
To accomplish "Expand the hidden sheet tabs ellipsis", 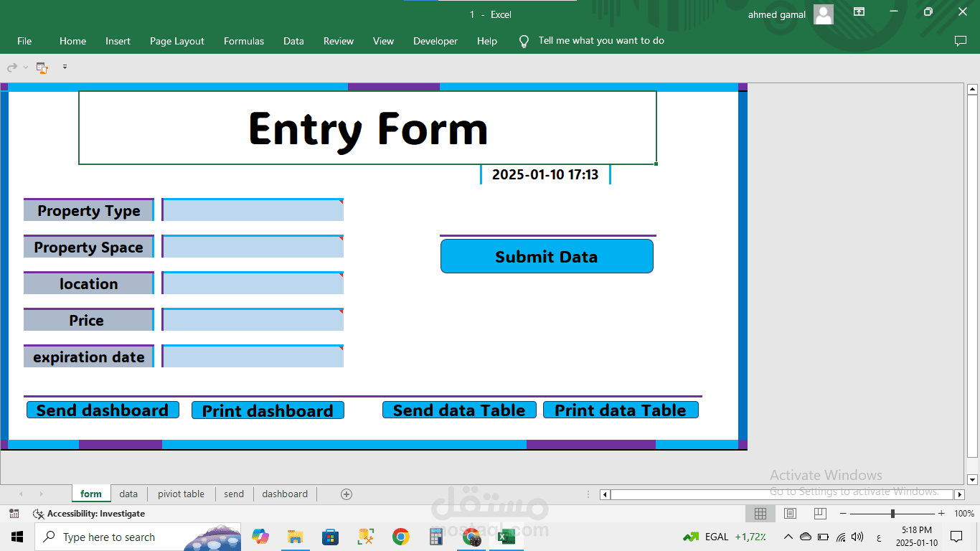I will click(x=588, y=494).
